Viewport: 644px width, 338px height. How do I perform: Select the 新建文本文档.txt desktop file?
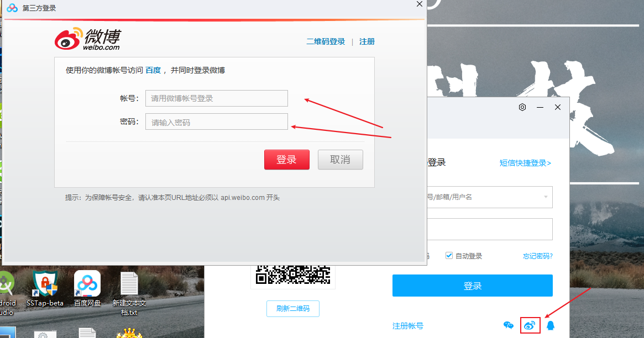pos(129,292)
